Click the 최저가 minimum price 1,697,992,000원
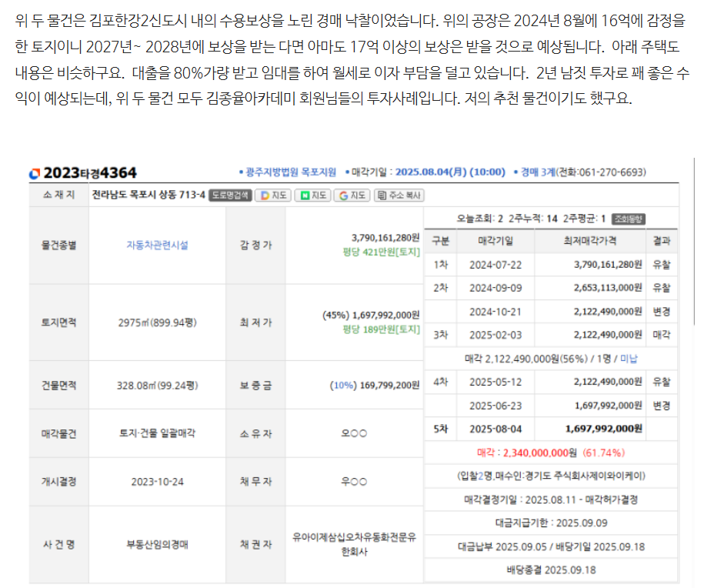This screenshot has height=588, width=704. pos(385,316)
